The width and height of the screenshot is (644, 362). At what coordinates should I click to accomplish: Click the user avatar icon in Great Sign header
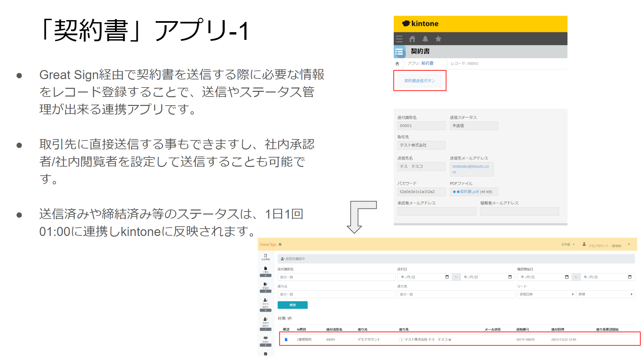click(x=584, y=244)
